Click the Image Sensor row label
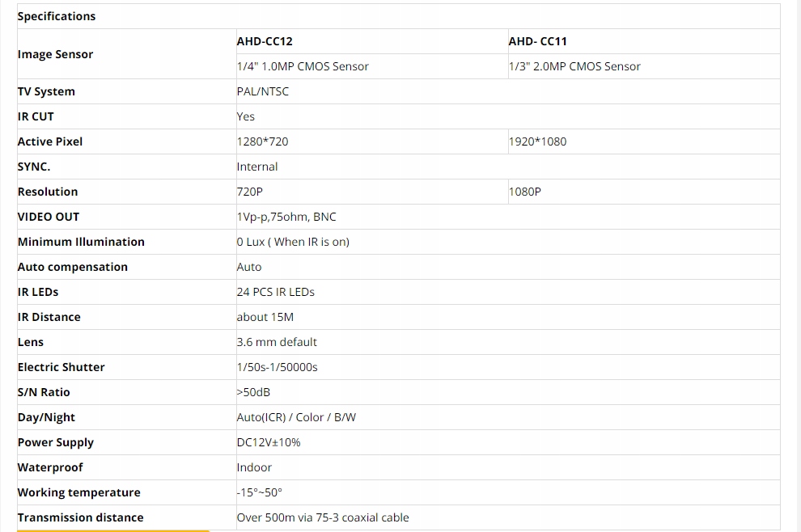The height and width of the screenshot is (532, 801). (55, 54)
